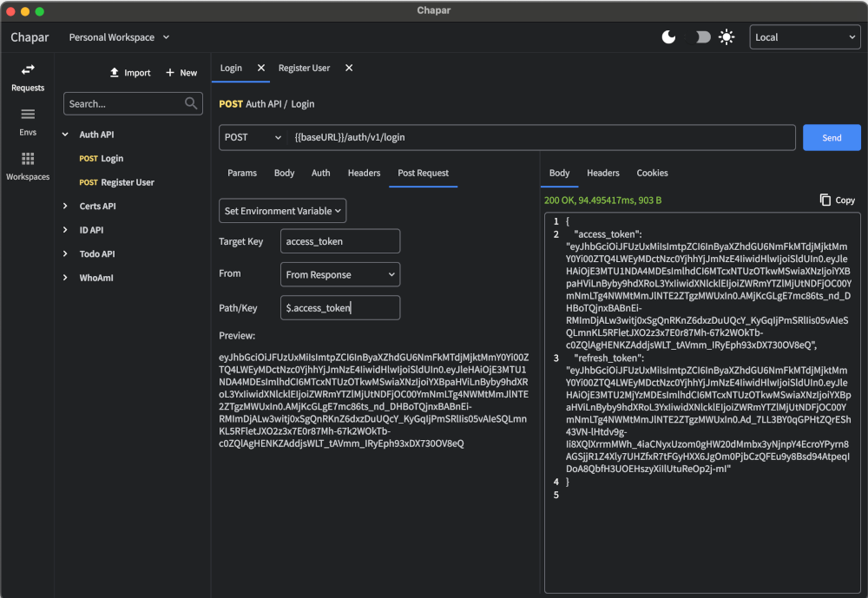This screenshot has height=598, width=868.
Task: Switch to the Login tab
Action: (231, 68)
